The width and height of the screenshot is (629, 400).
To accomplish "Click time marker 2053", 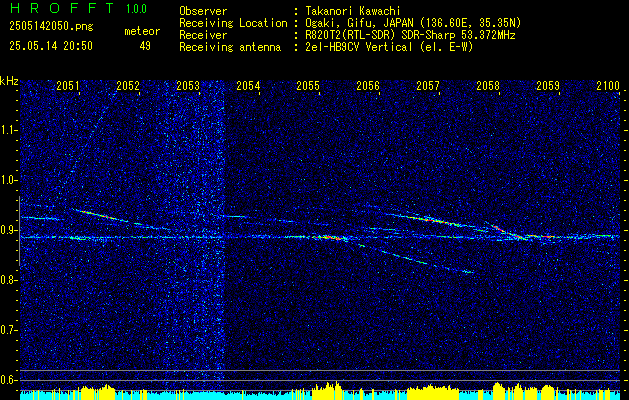I will click(188, 86).
